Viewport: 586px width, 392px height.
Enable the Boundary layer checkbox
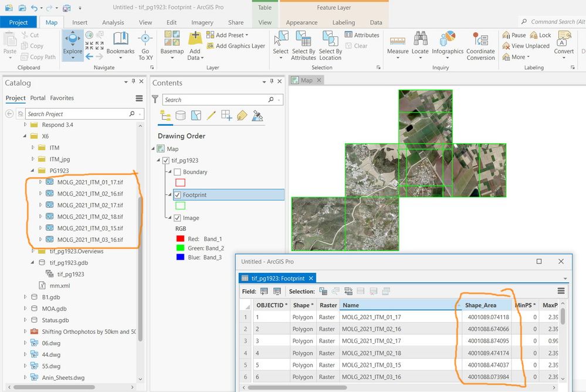point(178,172)
